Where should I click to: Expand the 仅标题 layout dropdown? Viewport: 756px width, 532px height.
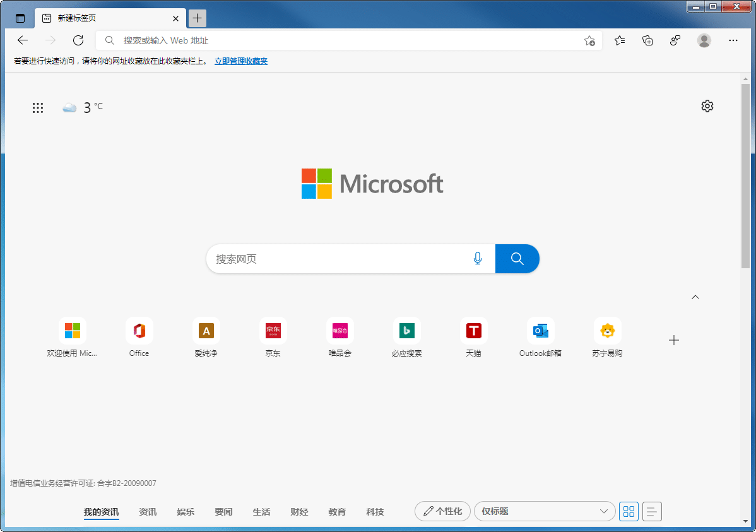click(x=544, y=511)
